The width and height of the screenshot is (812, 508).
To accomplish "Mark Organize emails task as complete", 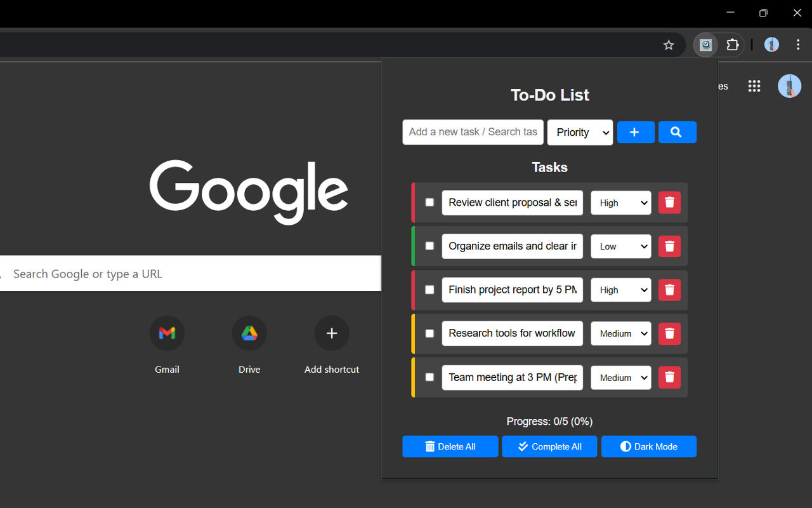I will click(429, 246).
